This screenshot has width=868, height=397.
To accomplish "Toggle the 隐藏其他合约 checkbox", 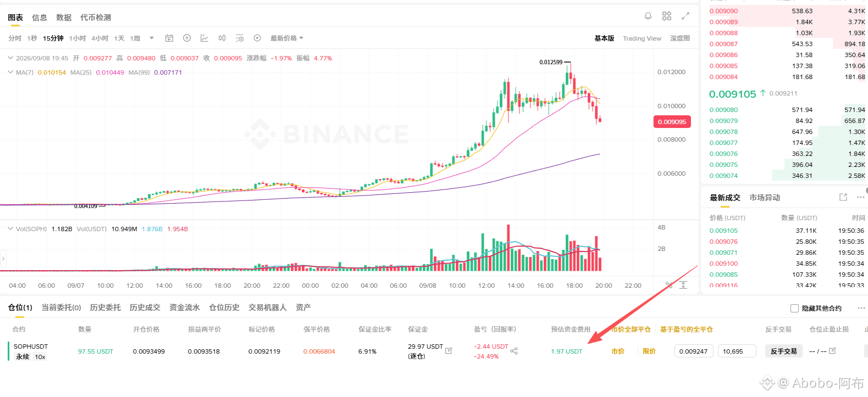I will pos(794,309).
